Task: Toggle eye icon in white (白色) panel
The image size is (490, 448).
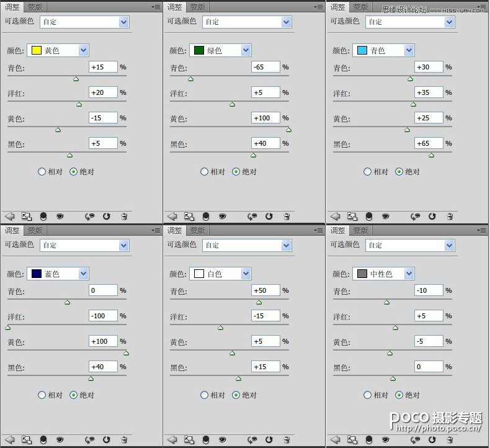Action: 223,440
